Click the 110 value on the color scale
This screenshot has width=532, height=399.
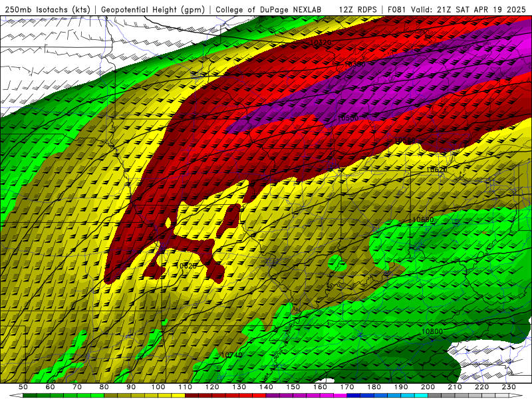(x=186, y=387)
